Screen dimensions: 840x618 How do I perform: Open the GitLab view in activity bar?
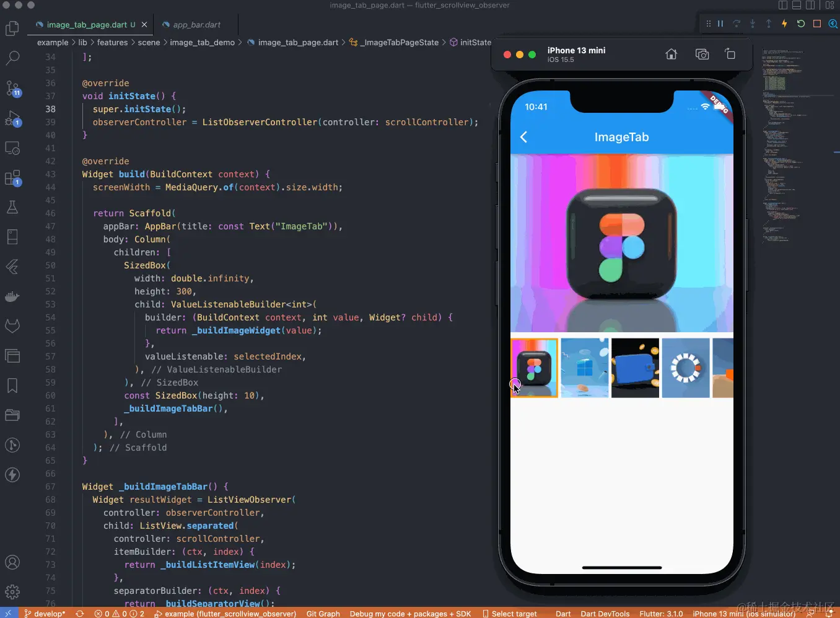pos(12,325)
